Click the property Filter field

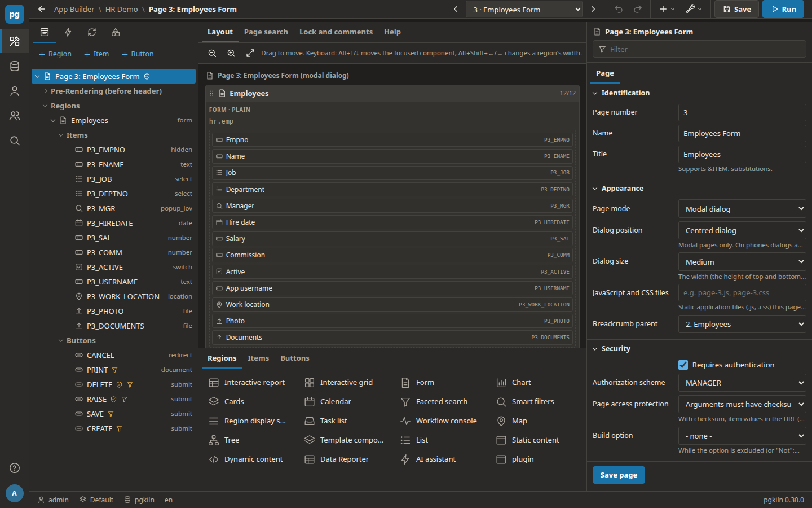click(x=699, y=49)
